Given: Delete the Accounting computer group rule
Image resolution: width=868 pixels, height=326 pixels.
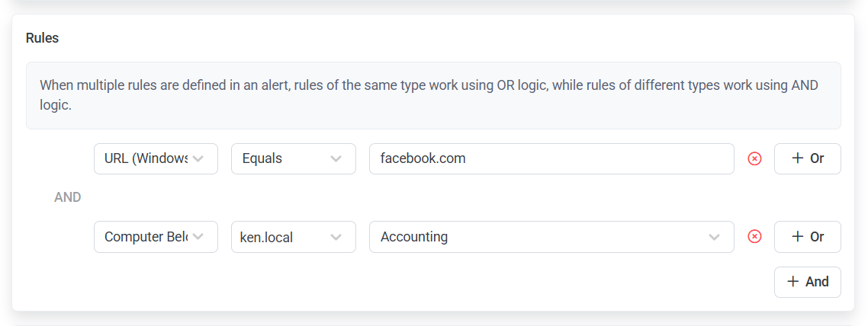Looking at the screenshot, I should pos(754,237).
